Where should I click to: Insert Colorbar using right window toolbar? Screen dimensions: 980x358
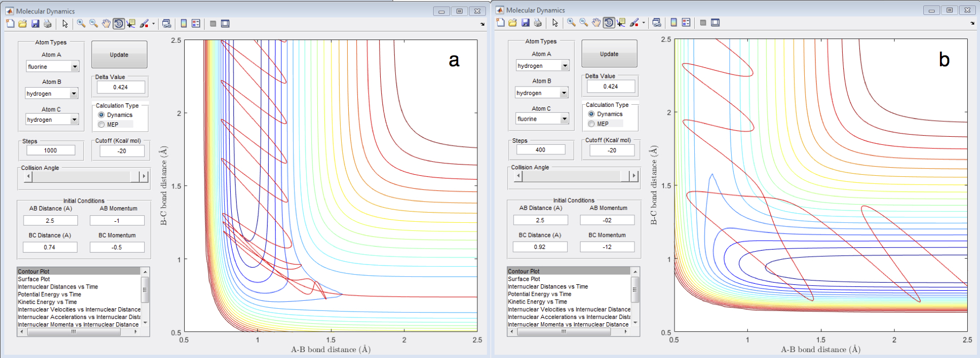click(674, 22)
